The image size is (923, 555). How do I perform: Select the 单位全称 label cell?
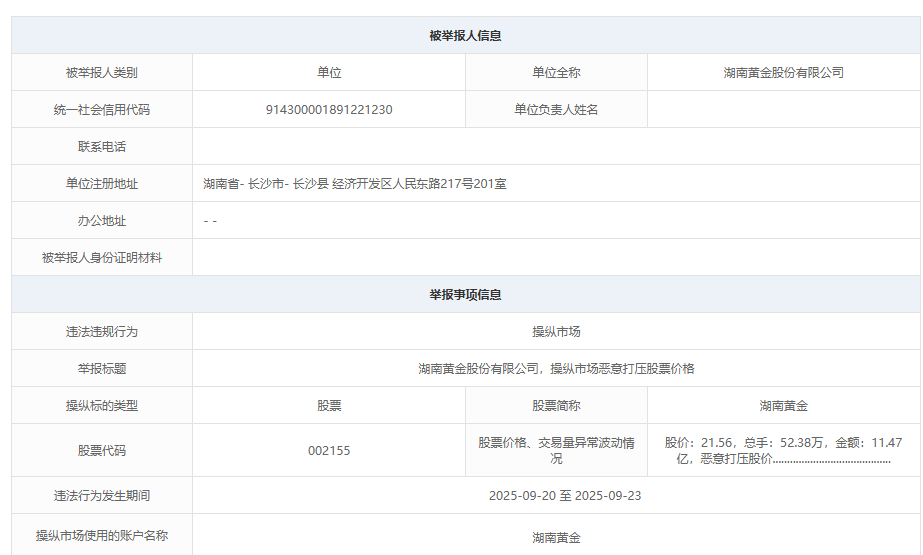556,72
